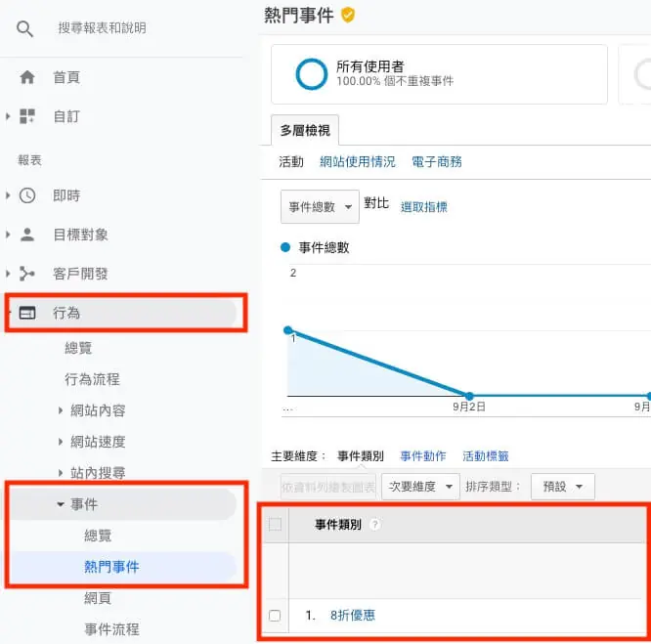Click the 目標對象 person icon
This screenshot has width=651, height=644.
[x=27, y=235]
